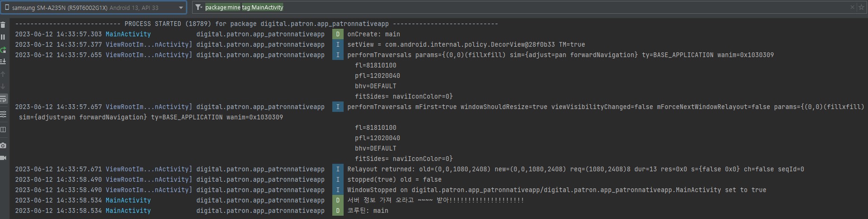
Task: Click the 'performTraversals params=' message at 14:33:57.655
Action: (561, 55)
